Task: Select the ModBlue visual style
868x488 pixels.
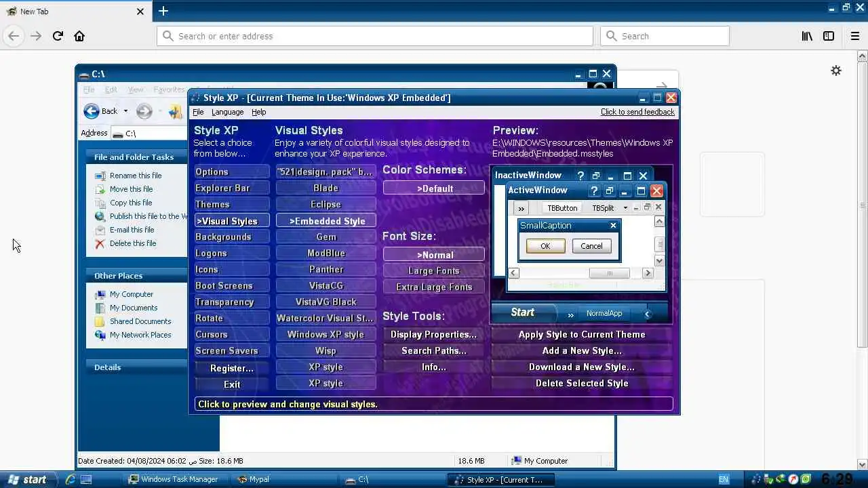Action: coord(325,253)
